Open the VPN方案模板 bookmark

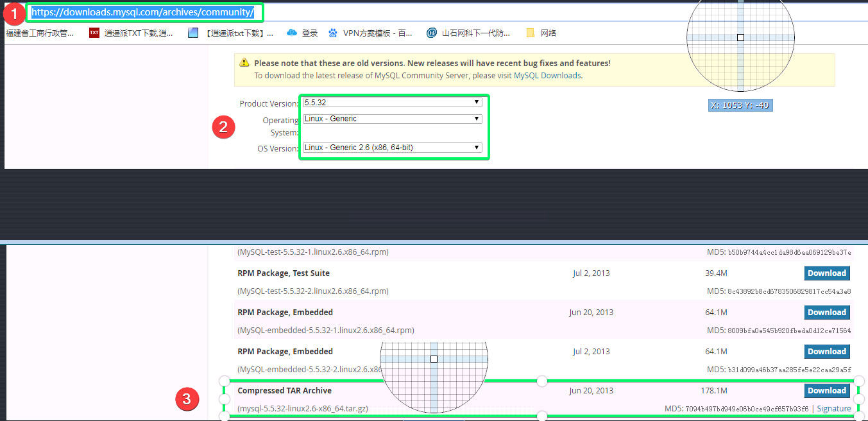pyautogui.click(x=378, y=33)
